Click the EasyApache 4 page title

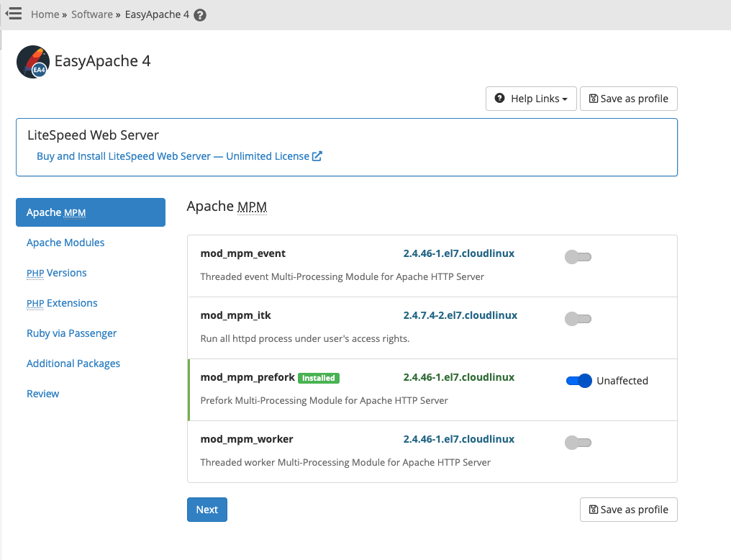coord(103,61)
